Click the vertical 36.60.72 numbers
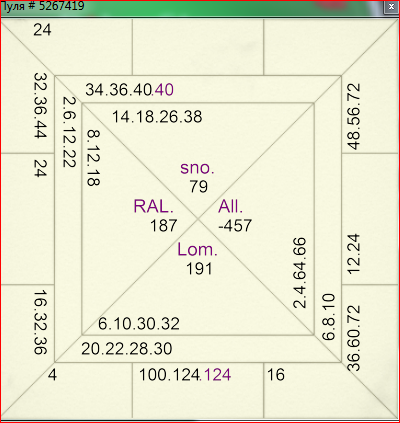The height and width of the screenshot is (423, 400). (x=354, y=338)
